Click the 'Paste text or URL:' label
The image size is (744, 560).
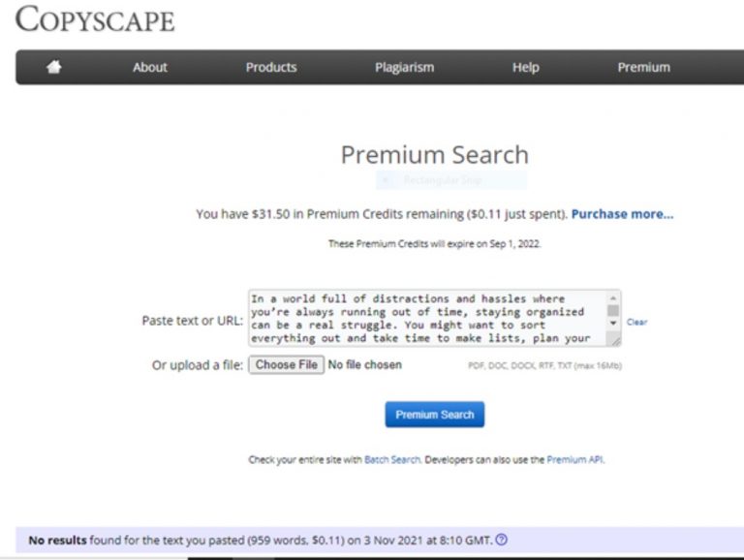192,321
